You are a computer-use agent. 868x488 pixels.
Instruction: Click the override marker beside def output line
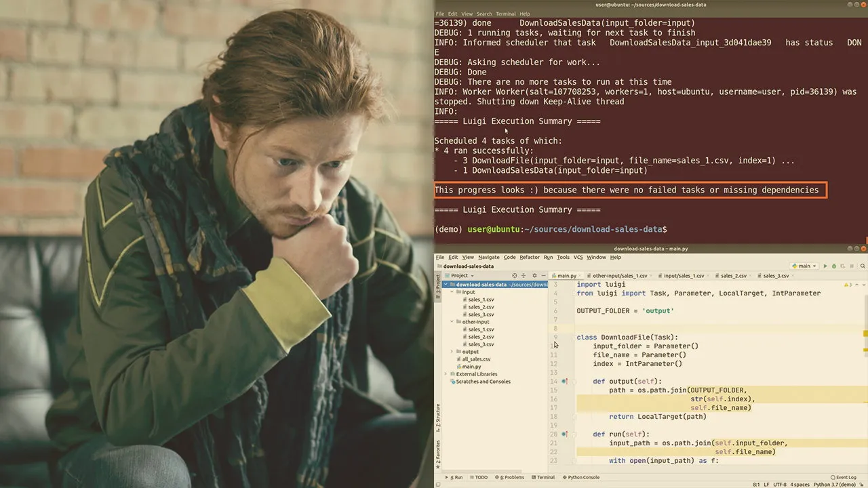564,382
